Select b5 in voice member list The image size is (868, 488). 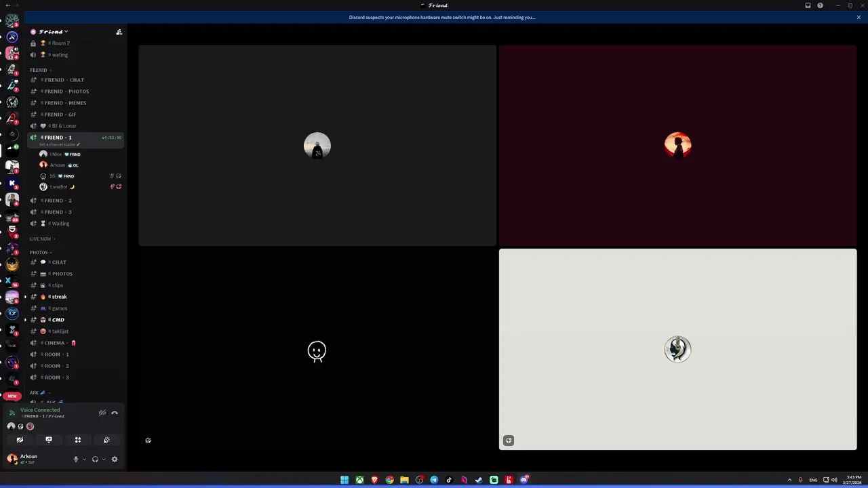[x=80, y=176]
